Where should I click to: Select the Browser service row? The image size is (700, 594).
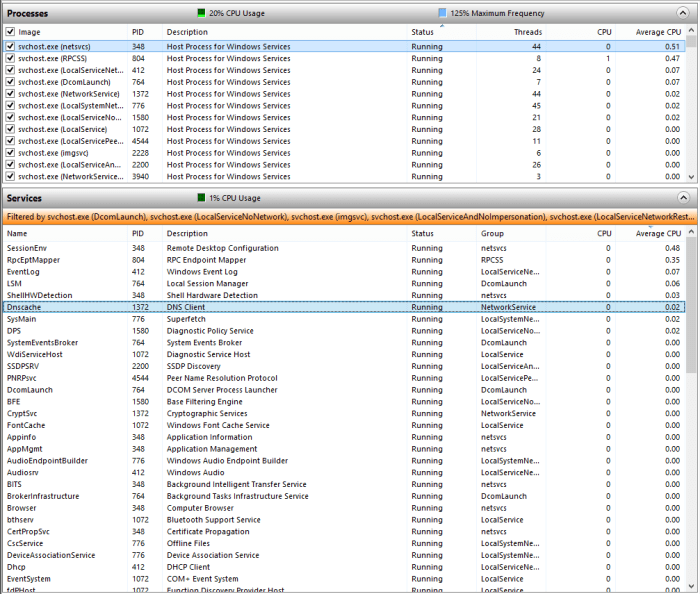coord(344,508)
